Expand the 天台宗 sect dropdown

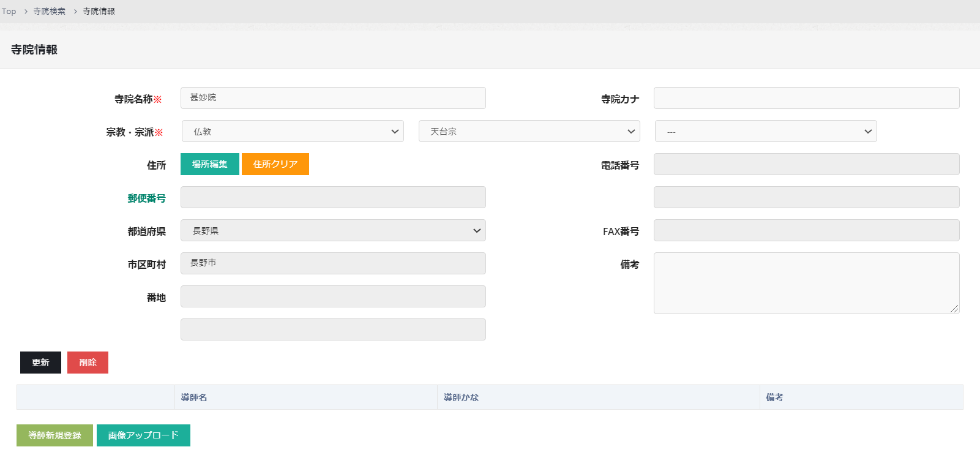529,131
